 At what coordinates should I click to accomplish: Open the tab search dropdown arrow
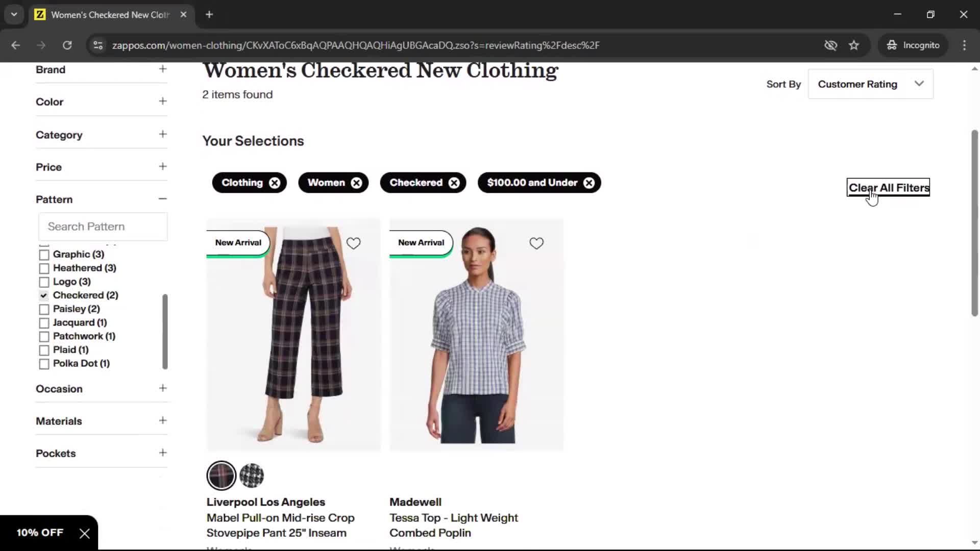click(x=14, y=15)
